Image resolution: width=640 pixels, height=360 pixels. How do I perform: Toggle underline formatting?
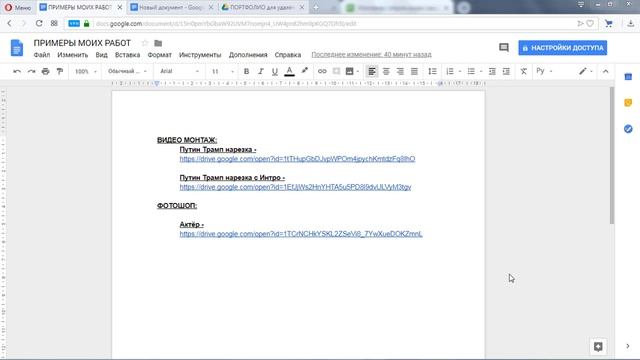tap(275, 71)
